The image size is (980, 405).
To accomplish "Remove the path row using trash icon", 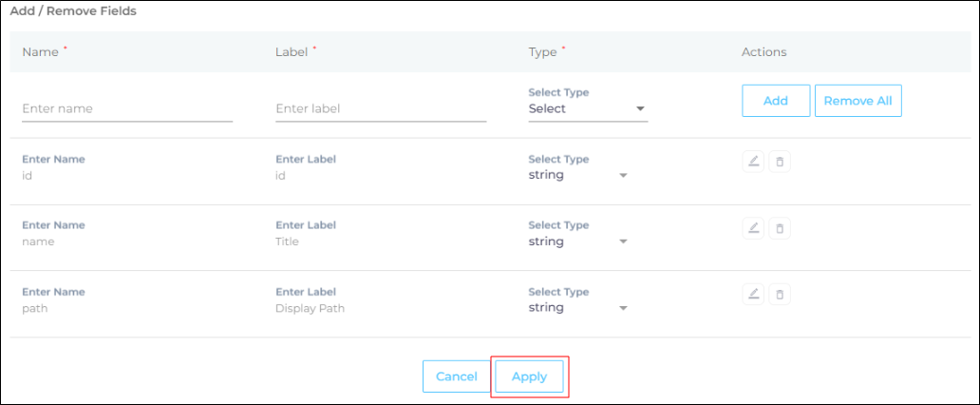I will coord(780,294).
